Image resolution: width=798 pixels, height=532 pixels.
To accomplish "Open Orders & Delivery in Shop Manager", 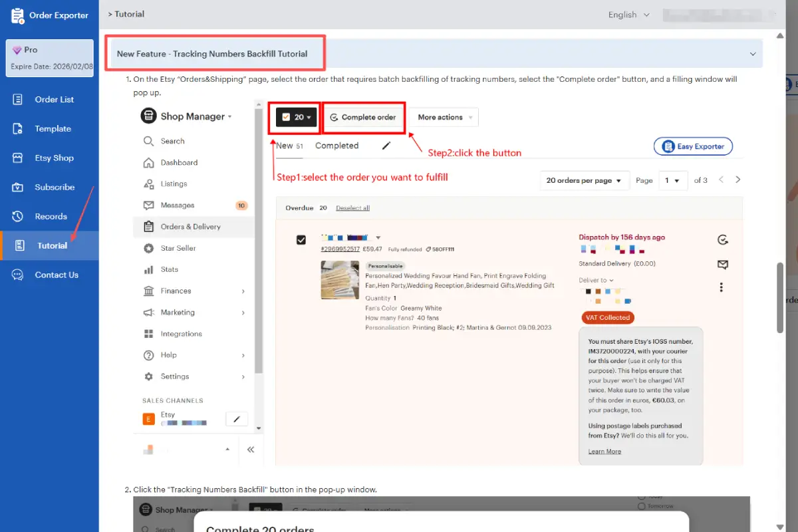I will pos(194,227).
